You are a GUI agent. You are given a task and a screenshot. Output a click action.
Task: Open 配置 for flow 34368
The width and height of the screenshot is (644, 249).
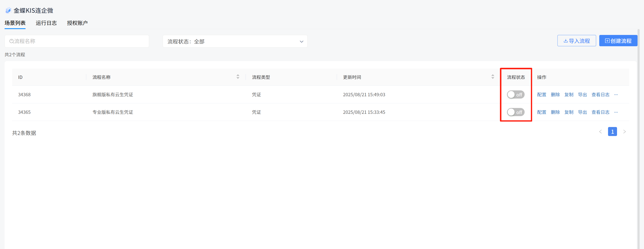tap(542, 95)
